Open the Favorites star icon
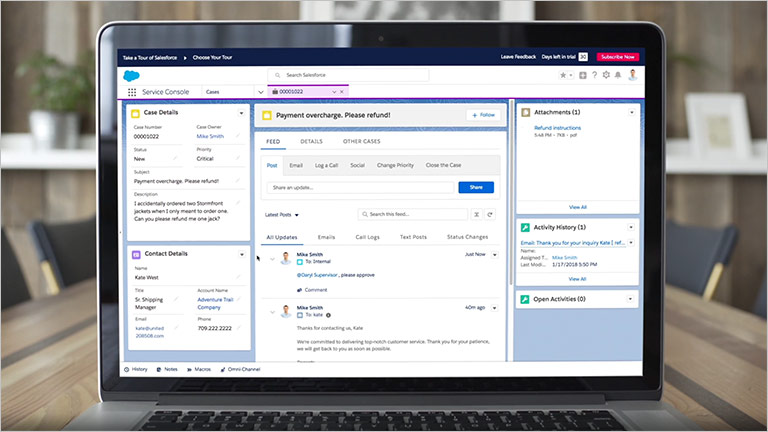The image size is (768, 432). pyautogui.click(x=563, y=75)
